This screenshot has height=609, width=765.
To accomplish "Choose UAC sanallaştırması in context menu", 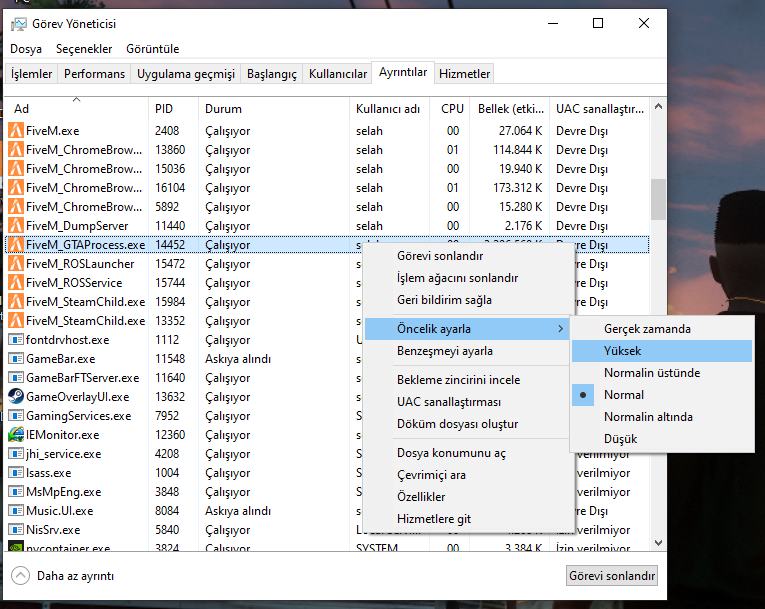I will click(467, 402).
